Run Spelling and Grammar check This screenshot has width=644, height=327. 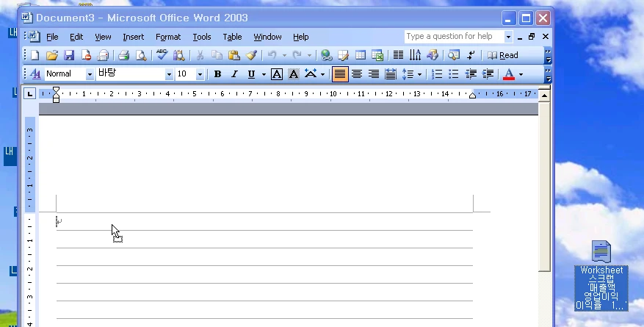pyautogui.click(x=162, y=55)
